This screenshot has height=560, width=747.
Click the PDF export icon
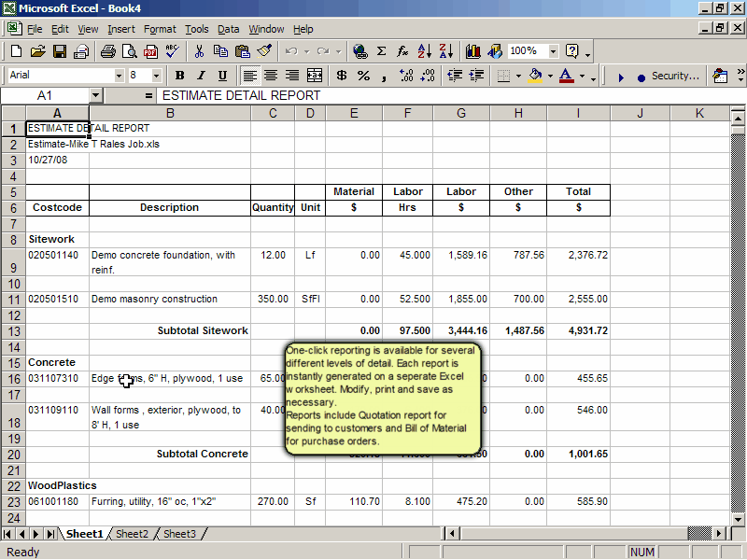coord(150,51)
